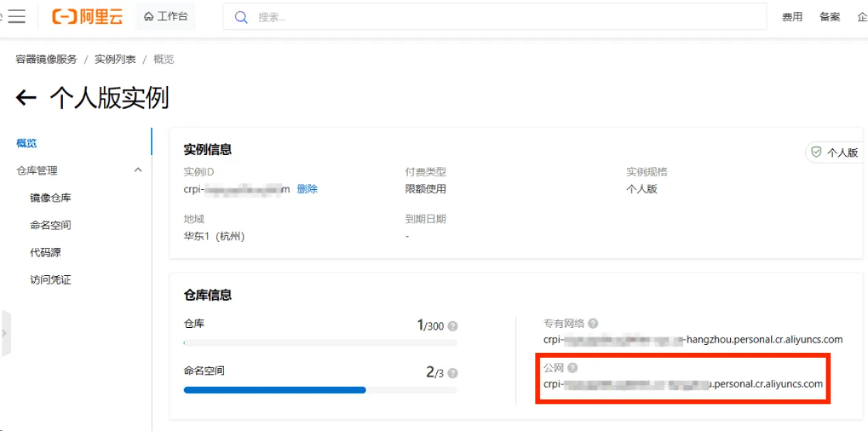Open the hamburger navigation menu

(16, 17)
